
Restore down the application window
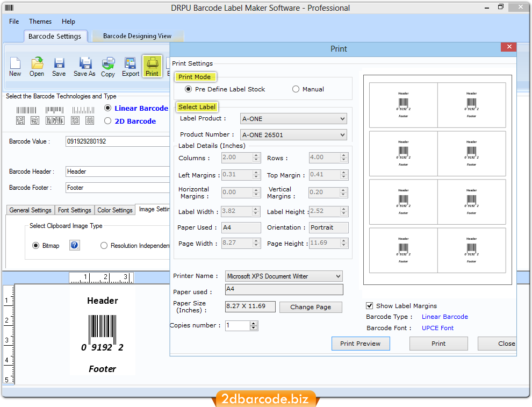[x=501, y=7]
